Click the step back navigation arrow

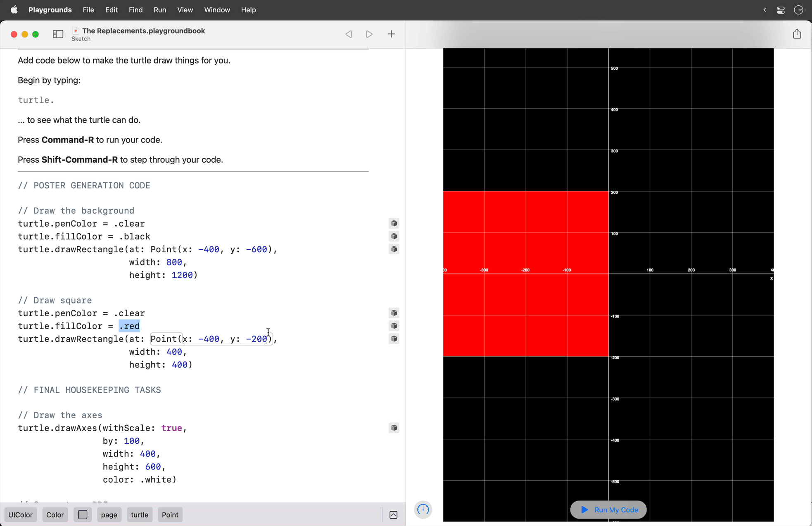[349, 34]
